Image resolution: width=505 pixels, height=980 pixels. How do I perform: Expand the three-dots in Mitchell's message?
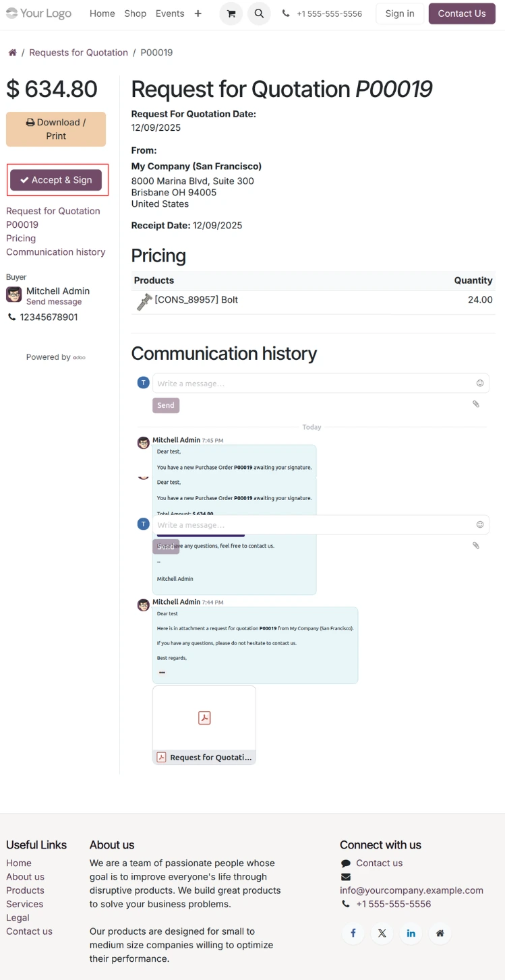pos(162,672)
